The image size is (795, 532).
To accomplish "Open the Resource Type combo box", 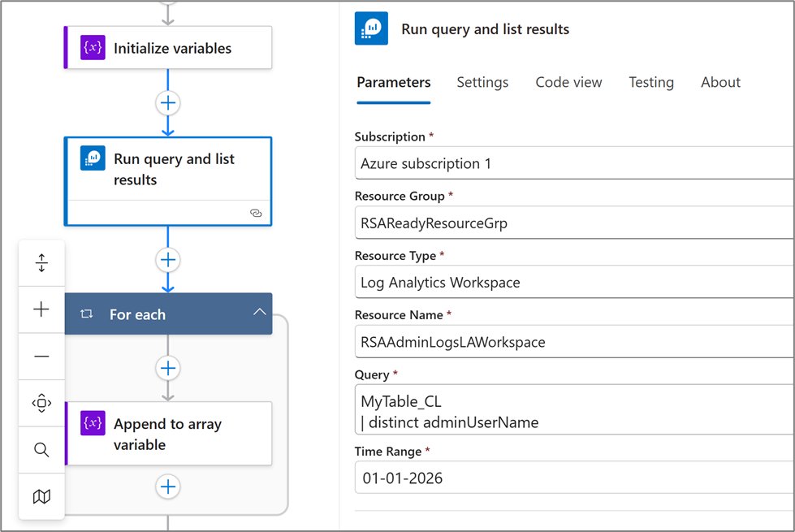I will click(575, 283).
